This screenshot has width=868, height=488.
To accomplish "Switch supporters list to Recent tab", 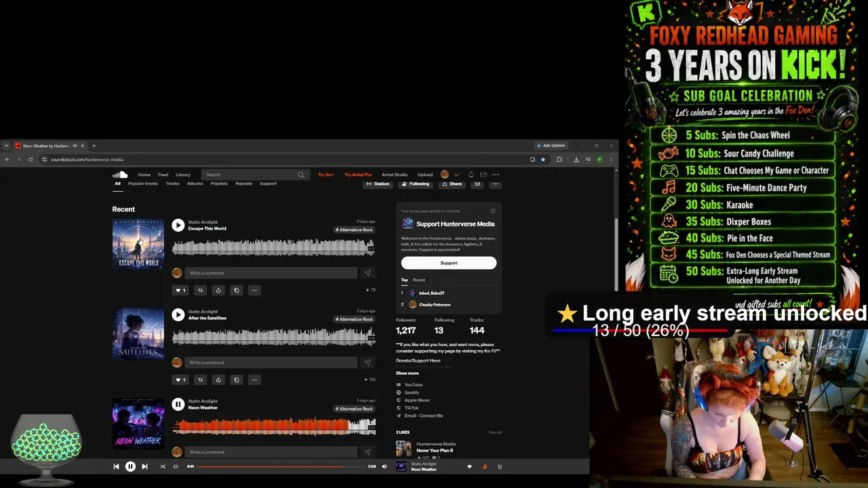I will 419,280.
